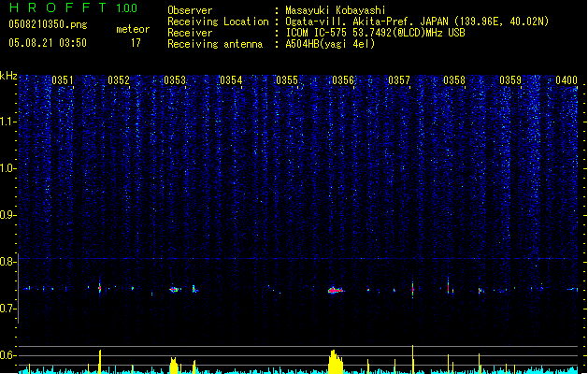Click the HROFFT 1.0.0 title text

pos(73,7)
